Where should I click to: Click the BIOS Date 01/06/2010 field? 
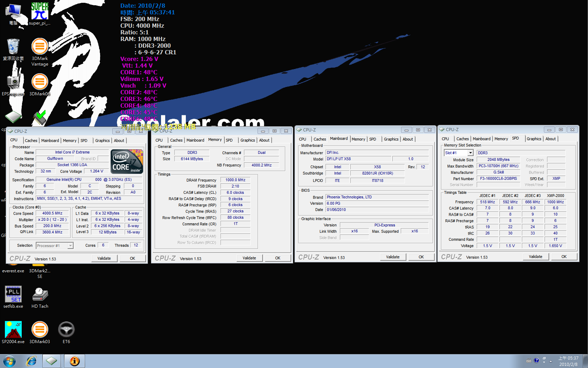[377, 210]
